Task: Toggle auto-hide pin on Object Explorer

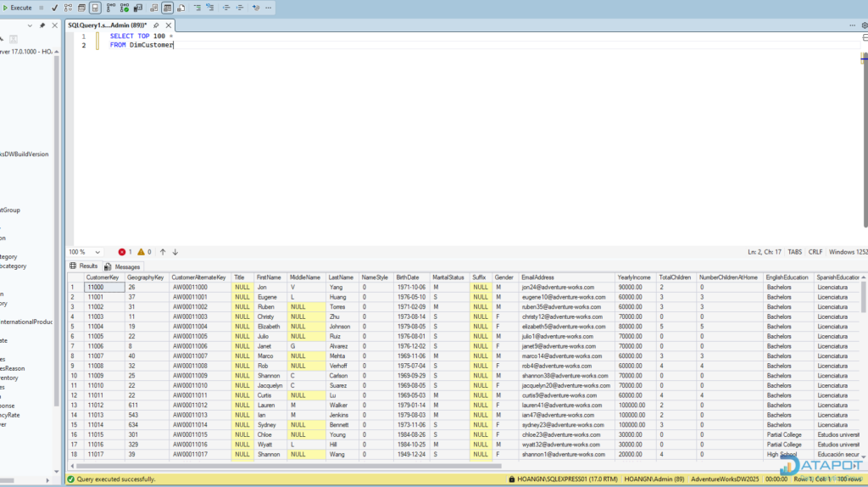Action: 42,25
